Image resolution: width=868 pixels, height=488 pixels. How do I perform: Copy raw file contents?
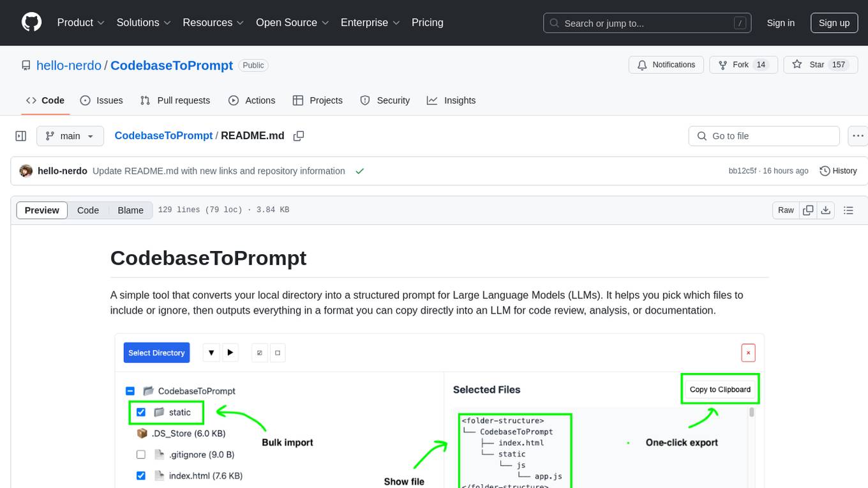(x=809, y=210)
